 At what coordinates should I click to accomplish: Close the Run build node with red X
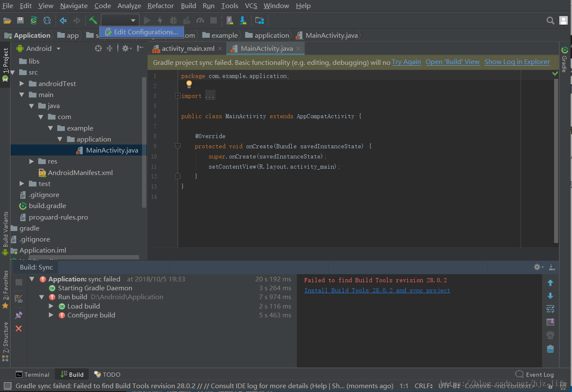[18, 328]
